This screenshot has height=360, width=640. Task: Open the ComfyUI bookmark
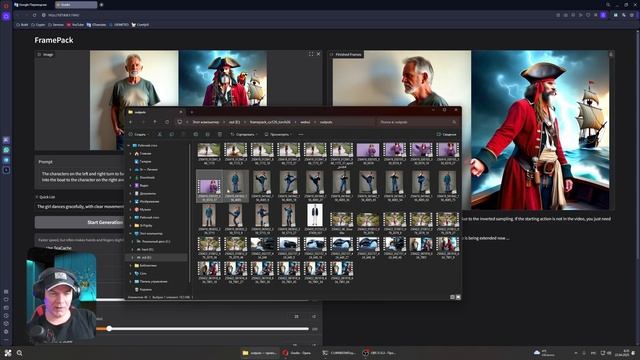140,25
